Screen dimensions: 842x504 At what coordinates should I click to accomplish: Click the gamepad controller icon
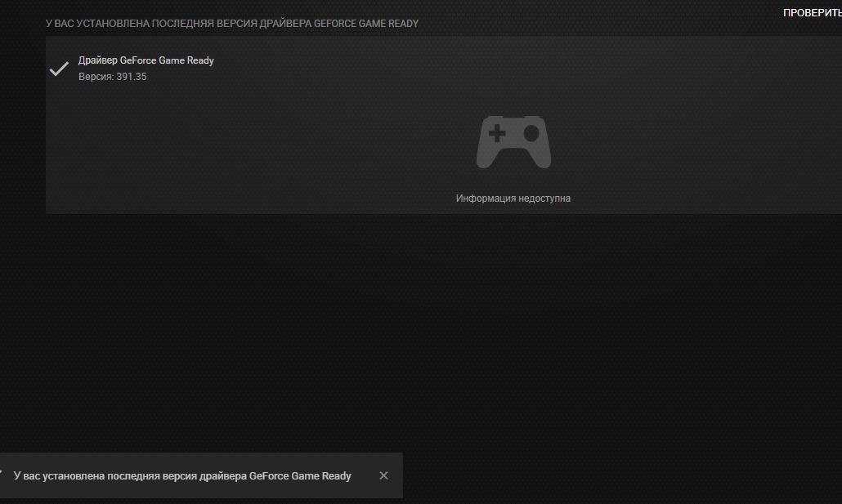coord(513,142)
